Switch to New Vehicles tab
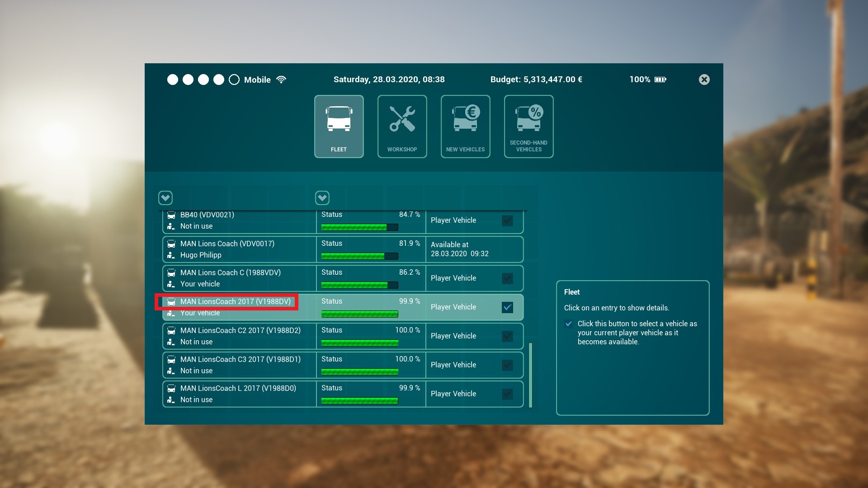 pos(465,127)
